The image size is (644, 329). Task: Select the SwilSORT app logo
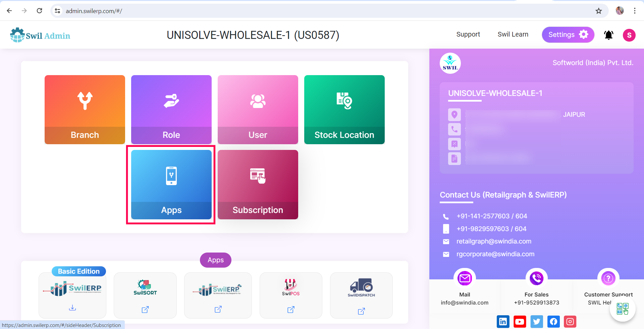coord(145,287)
